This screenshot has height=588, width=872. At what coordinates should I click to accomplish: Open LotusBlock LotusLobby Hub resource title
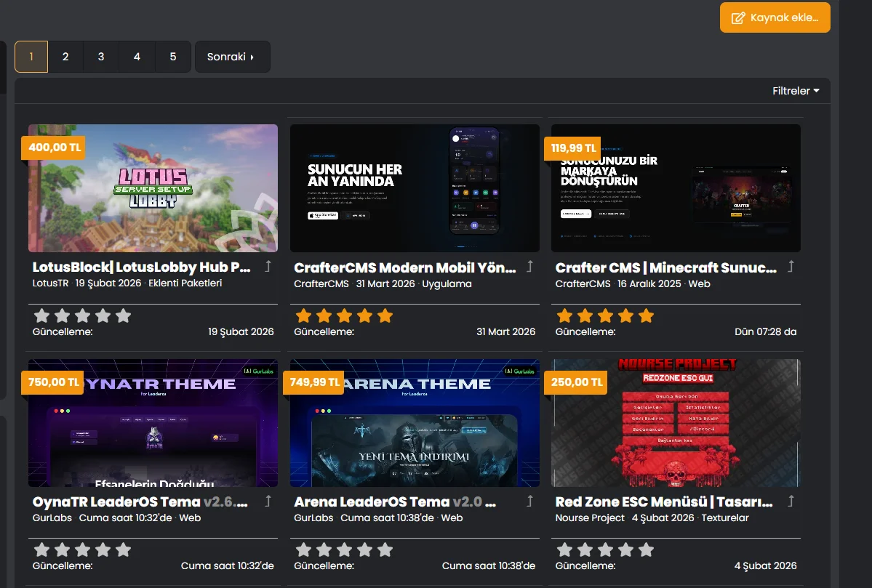click(x=142, y=267)
